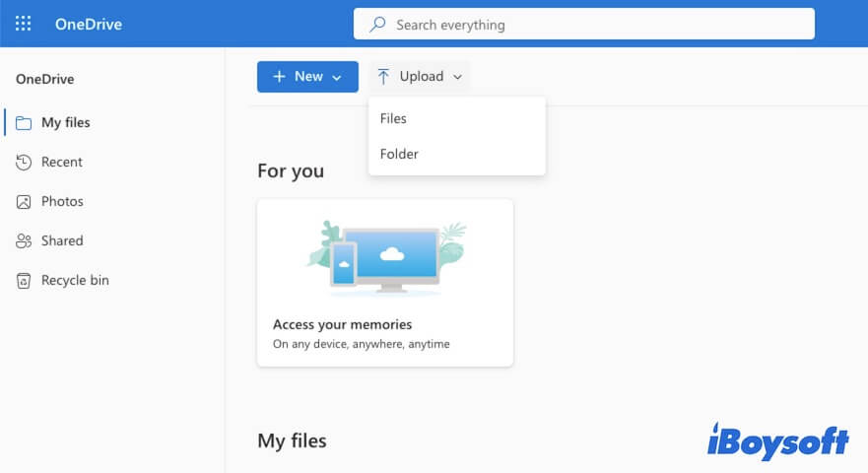
Task: Open Recent in sidebar
Action: (x=61, y=162)
